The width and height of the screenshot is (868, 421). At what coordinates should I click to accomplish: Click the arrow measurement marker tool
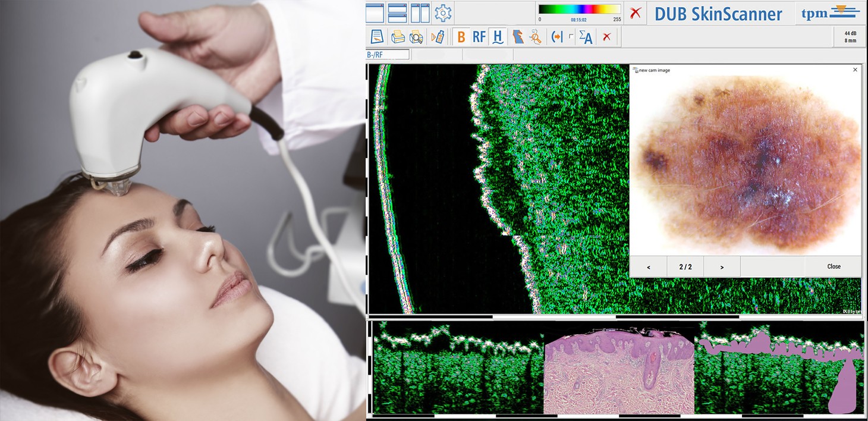tap(556, 37)
